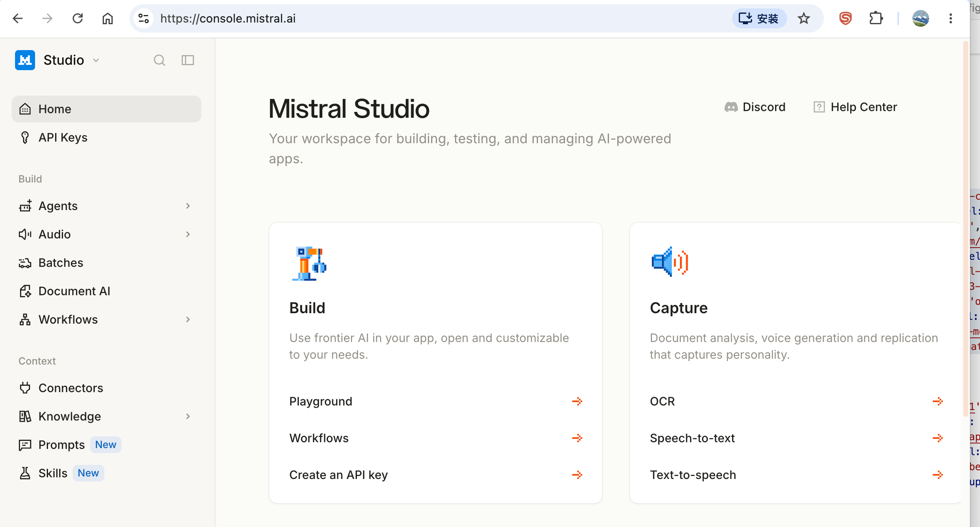Open Skills in the sidebar
This screenshot has height=527, width=980.
[106, 473]
